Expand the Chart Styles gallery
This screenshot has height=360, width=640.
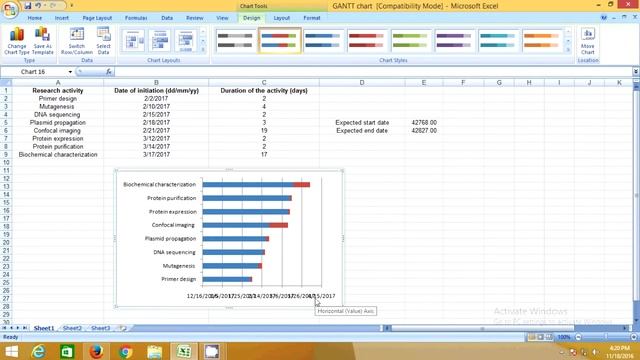[x=568, y=50]
